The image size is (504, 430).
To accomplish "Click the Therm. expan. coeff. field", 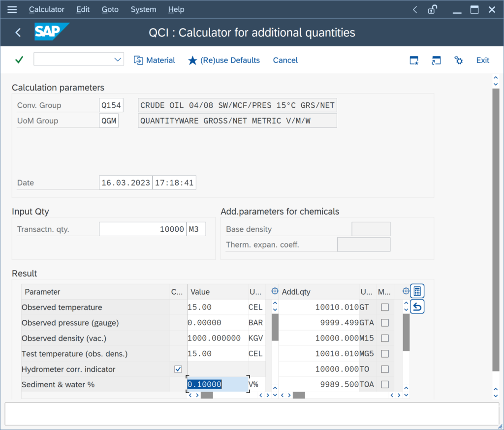I will (364, 244).
